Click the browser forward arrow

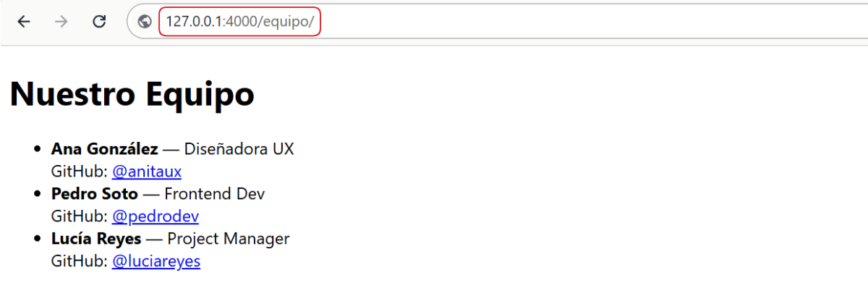click(x=61, y=22)
